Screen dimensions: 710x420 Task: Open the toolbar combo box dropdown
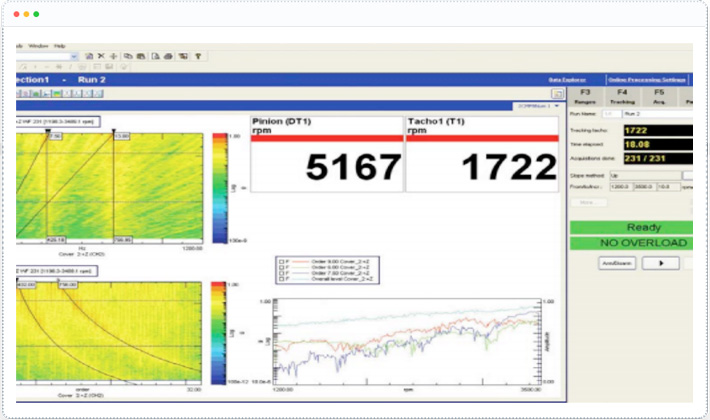(x=72, y=56)
